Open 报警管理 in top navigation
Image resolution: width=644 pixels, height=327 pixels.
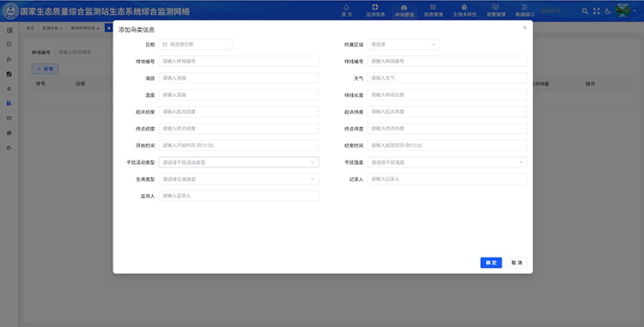[x=495, y=10]
